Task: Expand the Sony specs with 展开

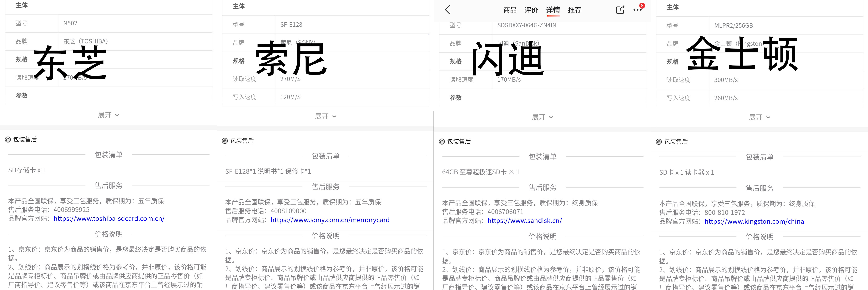Action: (x=325, y=116)
